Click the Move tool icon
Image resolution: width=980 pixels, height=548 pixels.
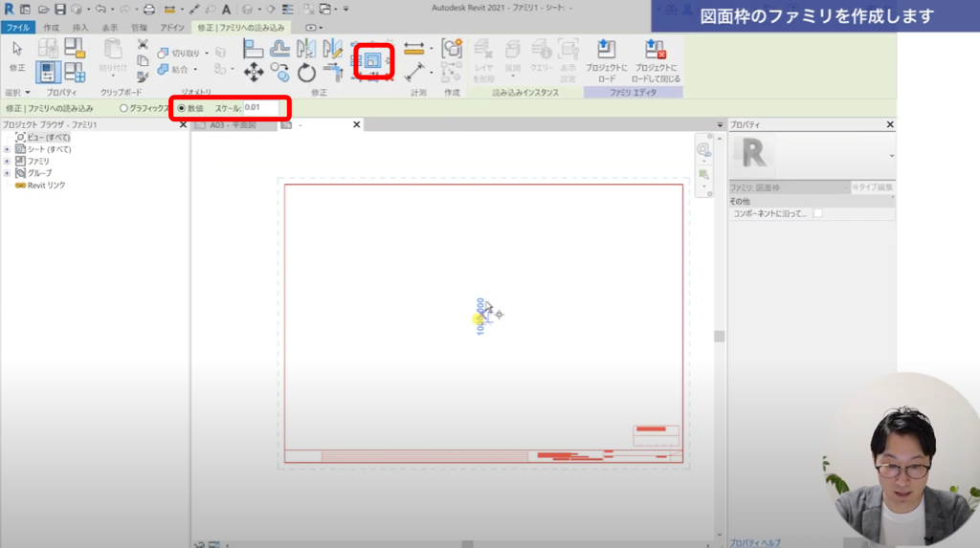254,73
